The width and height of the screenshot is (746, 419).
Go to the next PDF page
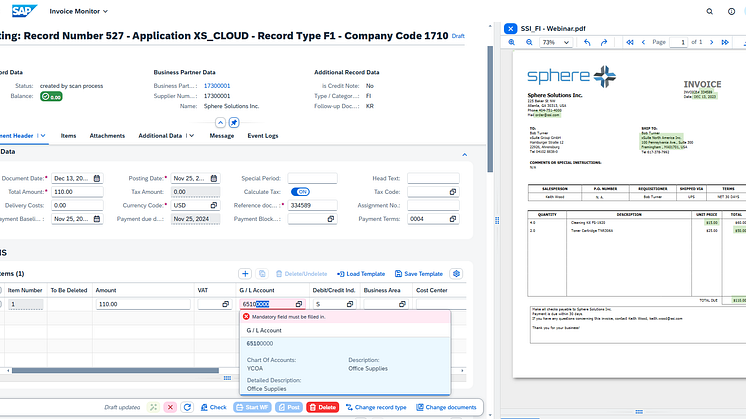(x=712, y=42)
